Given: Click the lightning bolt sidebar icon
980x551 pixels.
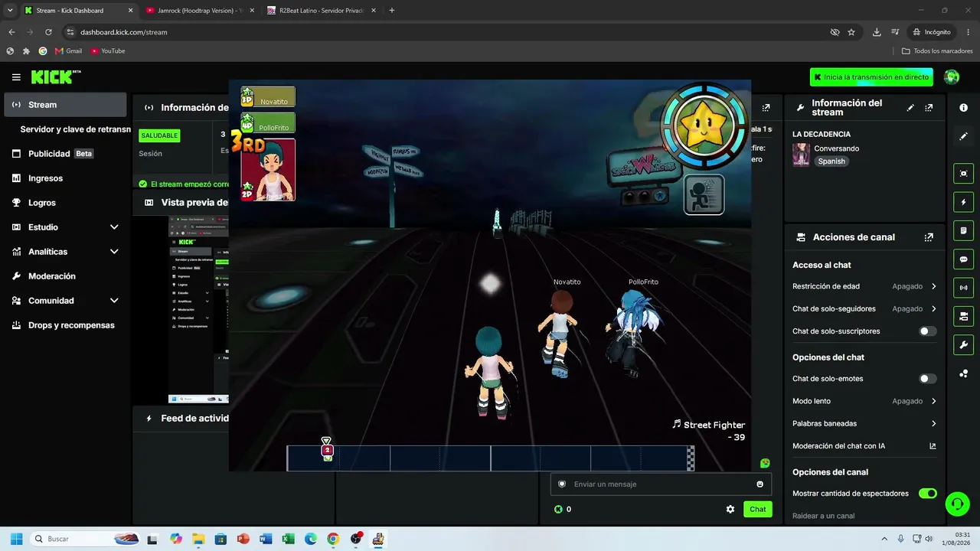Looking at the screenshot, I should tap(963, 202).
